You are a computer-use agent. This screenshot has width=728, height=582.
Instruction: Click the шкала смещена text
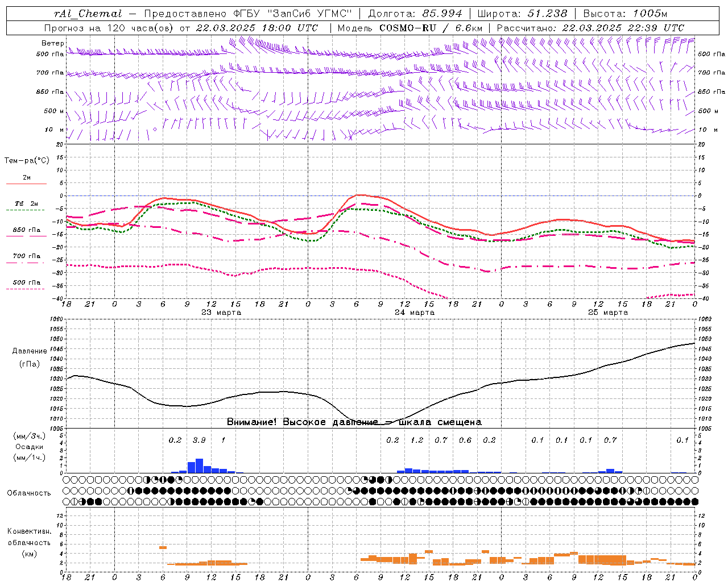440,422
